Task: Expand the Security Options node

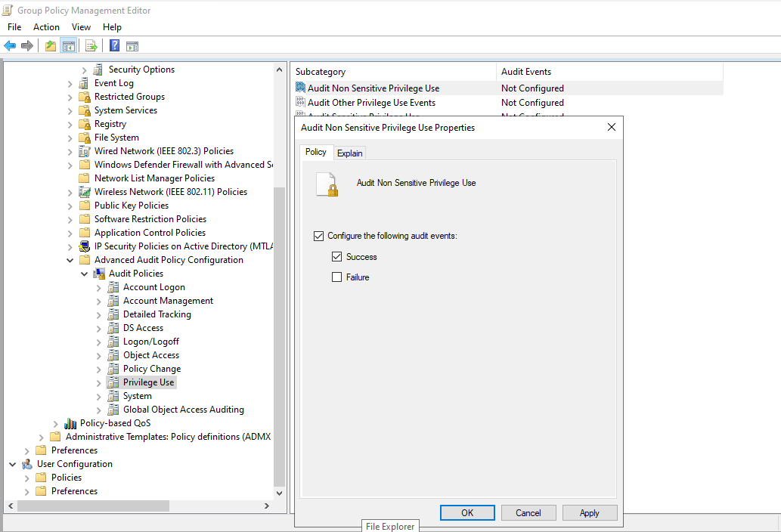Action: [x=84, y=70]
